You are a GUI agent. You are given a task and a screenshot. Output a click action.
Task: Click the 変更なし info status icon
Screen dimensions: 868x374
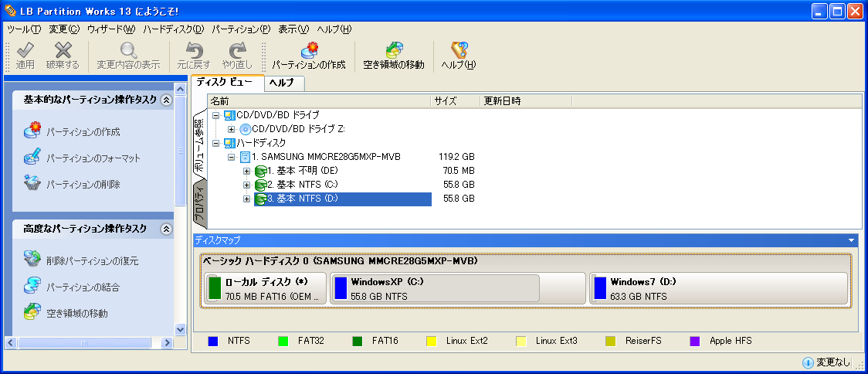pos(808,362)
